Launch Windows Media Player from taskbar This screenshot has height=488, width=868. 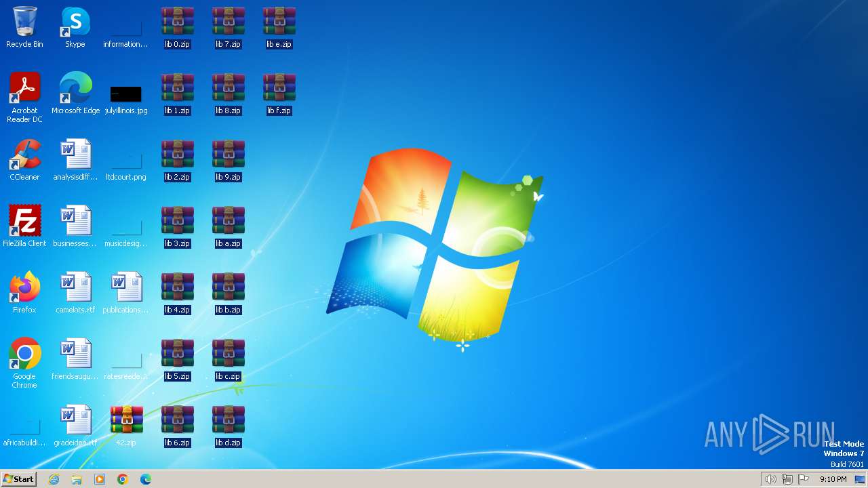pyautogui.click(x=100, y=479)
